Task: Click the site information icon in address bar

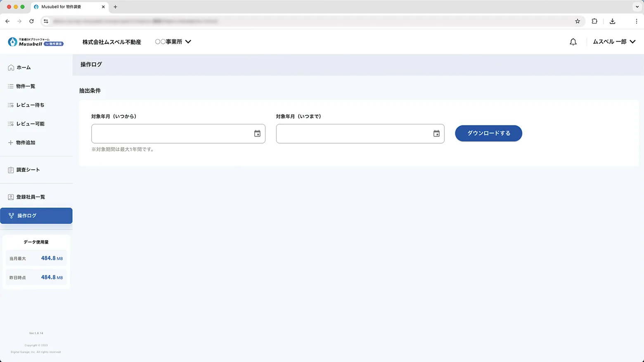Action: pos(46,21)
